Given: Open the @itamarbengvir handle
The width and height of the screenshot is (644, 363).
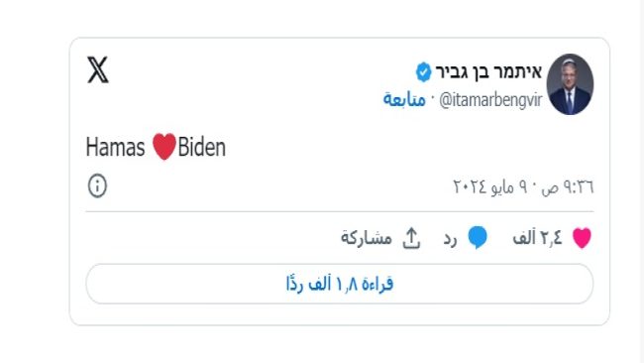Looking at the screenshot, I should click(490, 100).
